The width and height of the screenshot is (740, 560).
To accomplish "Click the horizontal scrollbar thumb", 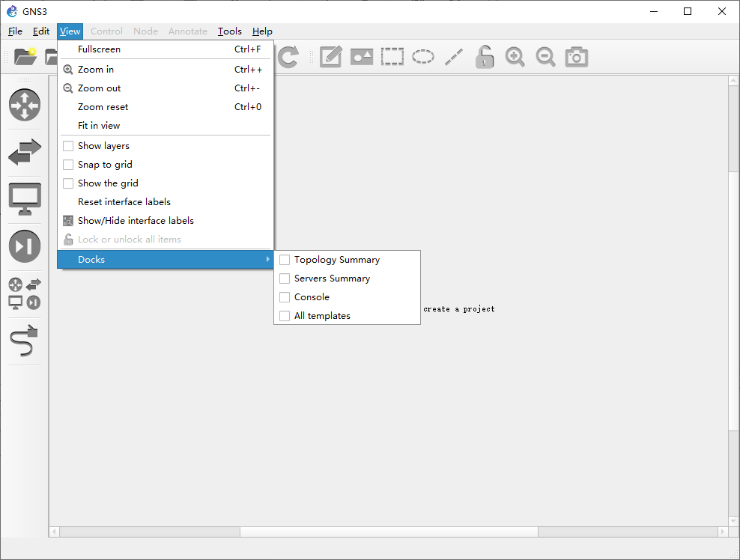I will (389, 532).
